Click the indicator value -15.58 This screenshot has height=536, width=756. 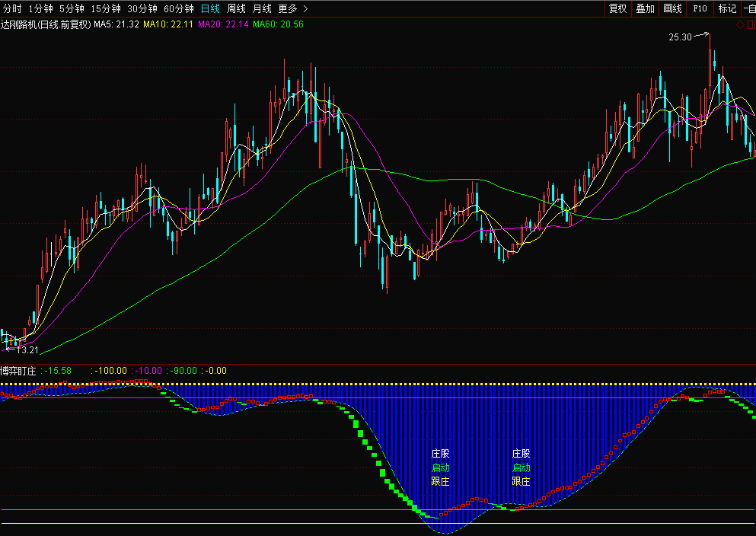point(58,371)
